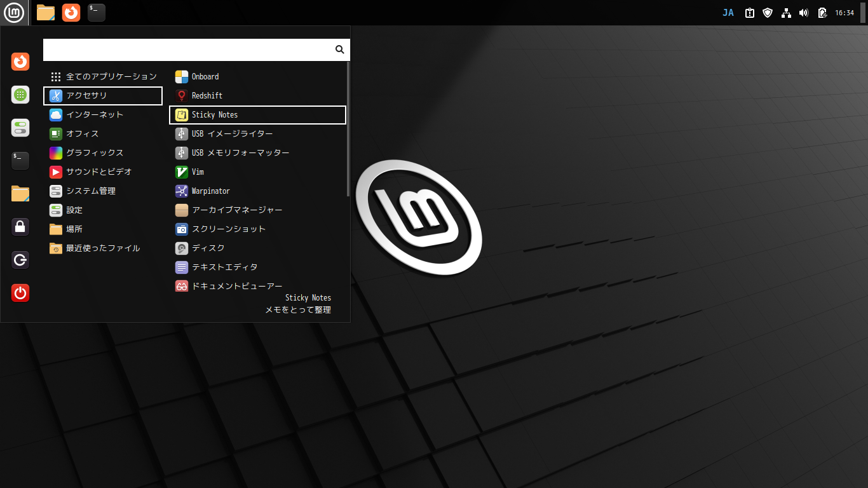Select the システム管理 category
Screen dimensions: 868x488
[x=103, y=191]
